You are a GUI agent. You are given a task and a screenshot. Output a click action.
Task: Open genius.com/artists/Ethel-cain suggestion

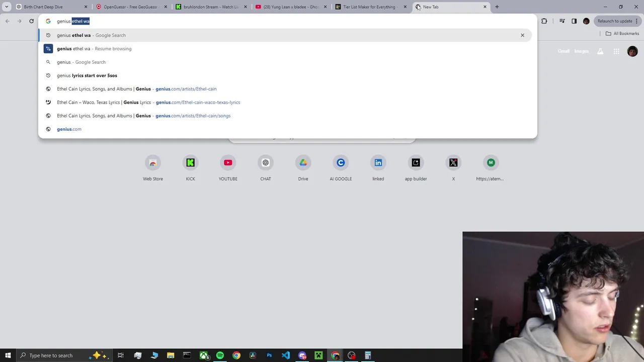pyautogui.click(x=285, y=89)
